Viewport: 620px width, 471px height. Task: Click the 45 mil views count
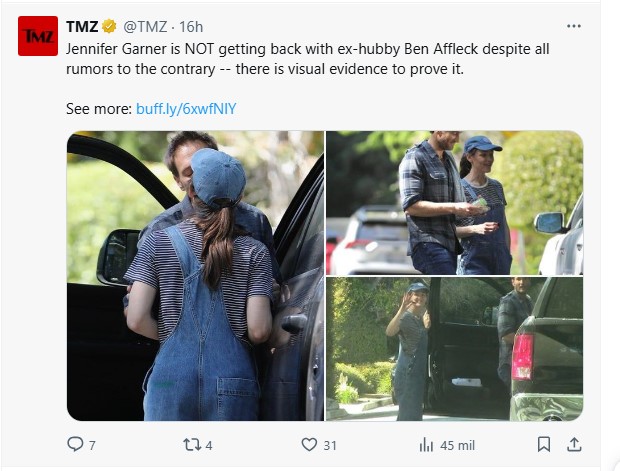457,446
